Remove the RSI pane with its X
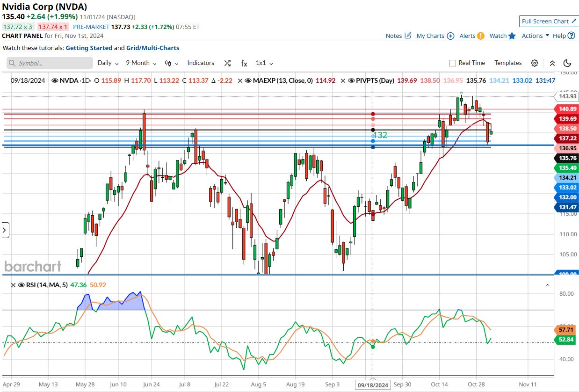The height and width of the screenshot is (392, 579). click(x=13, y=284)
